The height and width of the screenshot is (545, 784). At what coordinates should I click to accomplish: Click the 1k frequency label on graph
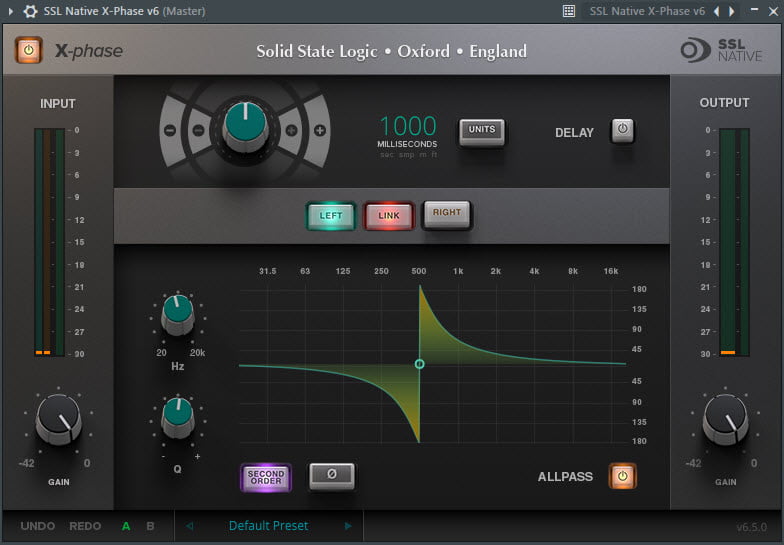(458, 272)
